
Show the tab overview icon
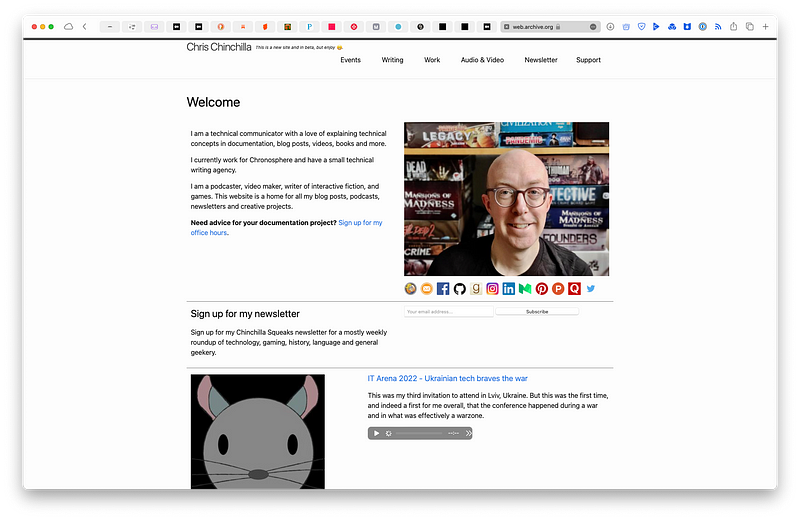(x=749, y=27)
